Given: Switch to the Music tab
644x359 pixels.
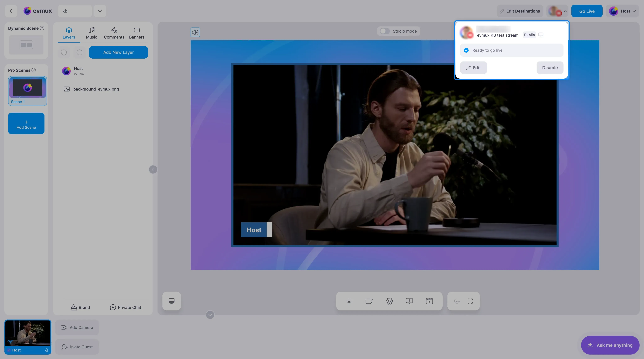Looking at the screenshot, I should [x=91, y=33].
